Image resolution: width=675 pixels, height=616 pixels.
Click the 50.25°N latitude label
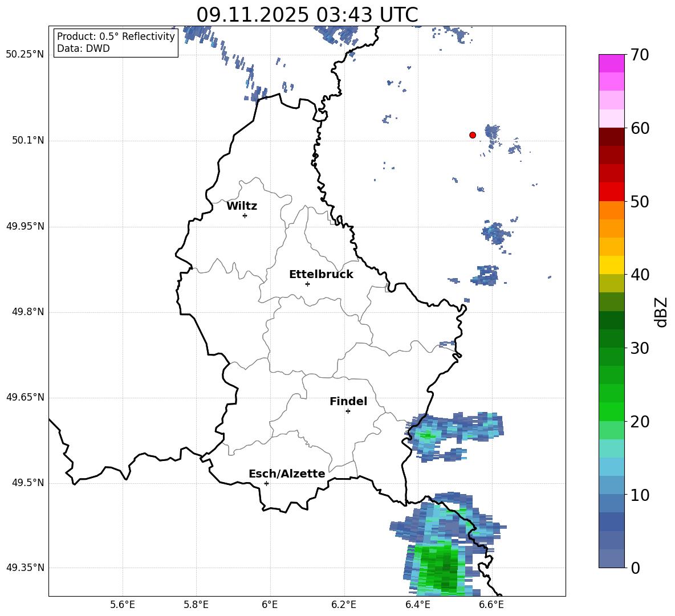26,55
